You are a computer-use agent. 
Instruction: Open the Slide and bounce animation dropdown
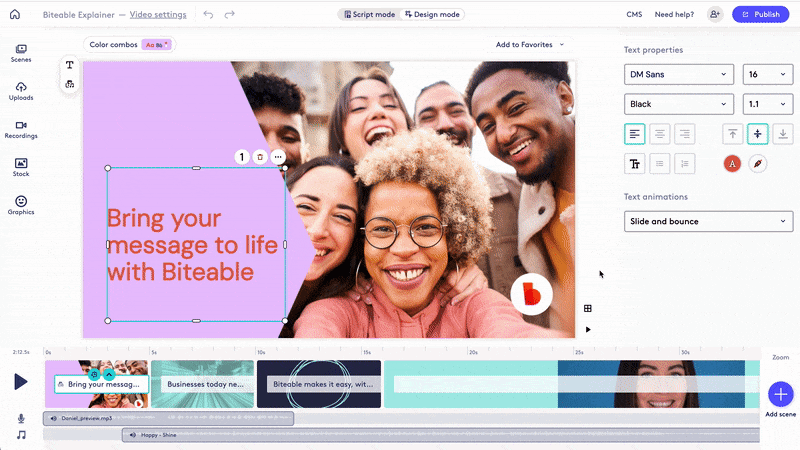tap(708, 221)
